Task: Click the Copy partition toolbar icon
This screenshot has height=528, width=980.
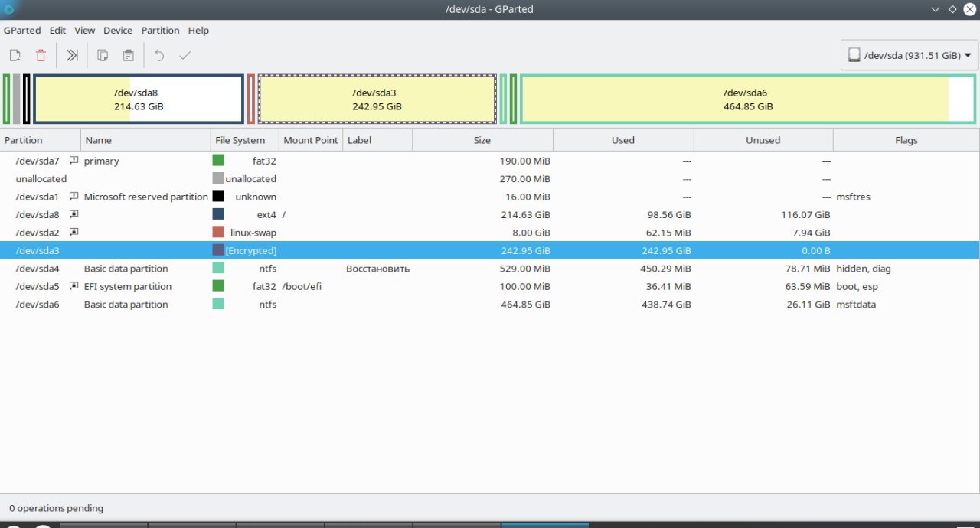Action: [103, 55]
